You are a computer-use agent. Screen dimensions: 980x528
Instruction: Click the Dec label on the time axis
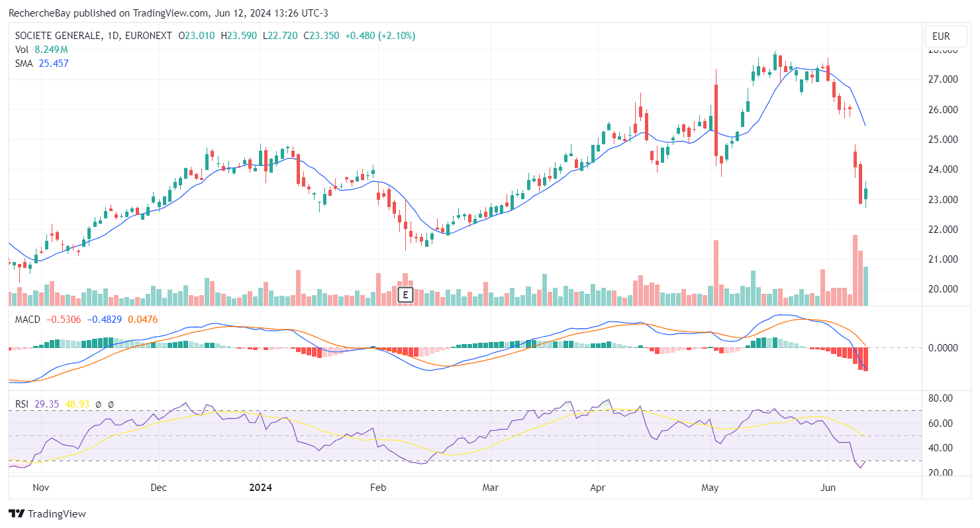[159, 488]
